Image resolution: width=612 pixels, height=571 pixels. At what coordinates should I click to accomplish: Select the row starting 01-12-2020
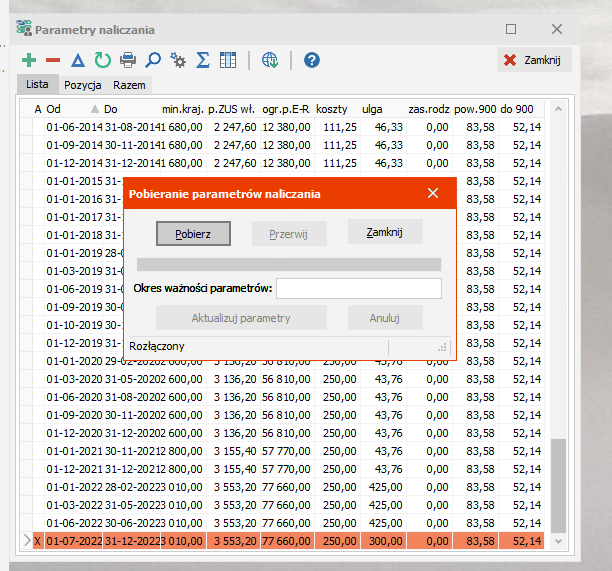point(283,433)
